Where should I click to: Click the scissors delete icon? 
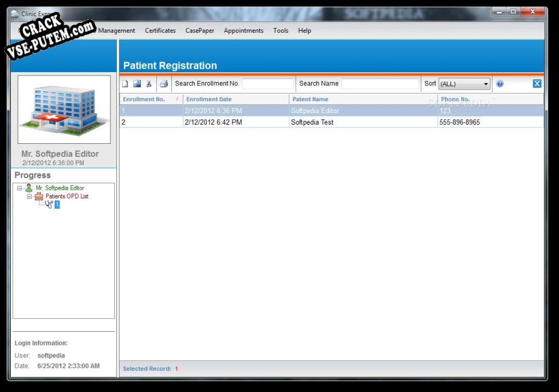pos(149,84)
